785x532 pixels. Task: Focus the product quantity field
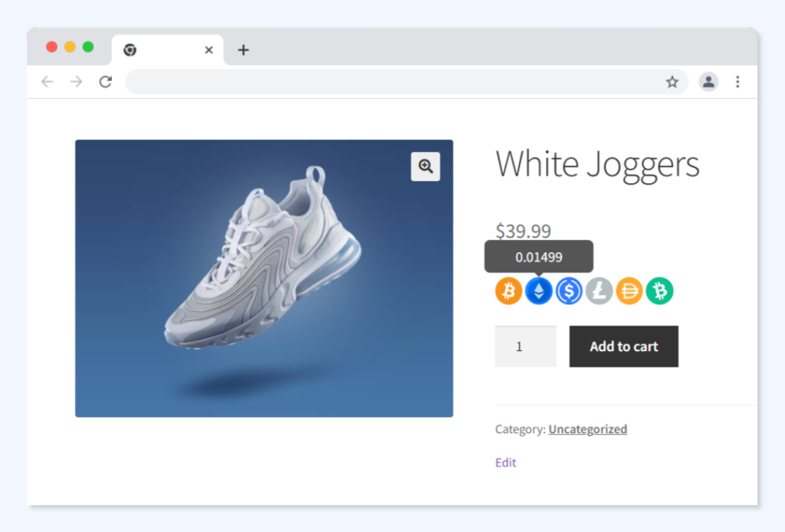pyautogui.click(x=525, y=346)
